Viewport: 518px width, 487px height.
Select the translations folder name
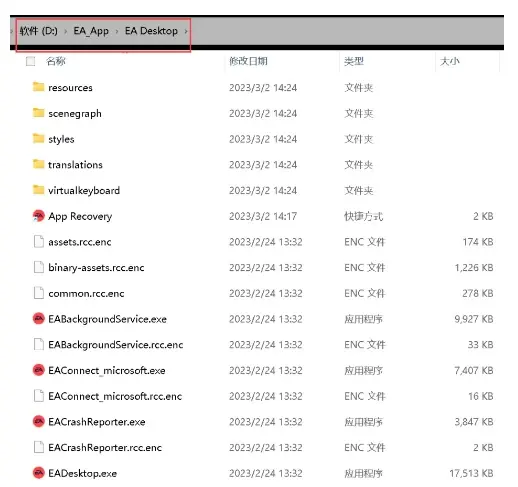coord(75,165)
